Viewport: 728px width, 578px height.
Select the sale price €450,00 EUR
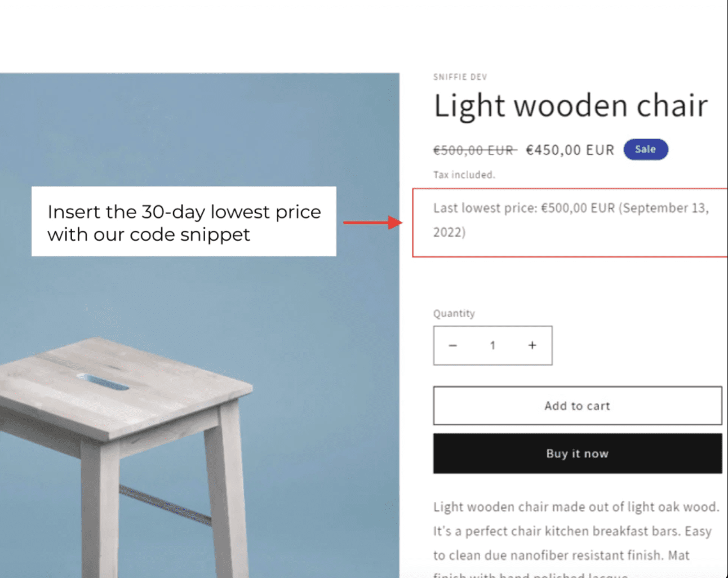click(x=569, y=150)
